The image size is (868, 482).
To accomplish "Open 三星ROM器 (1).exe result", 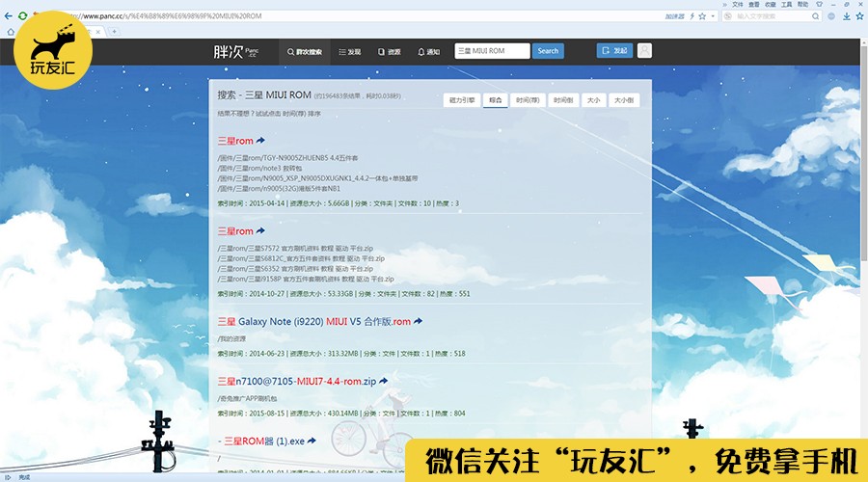I will click(264, 442).
